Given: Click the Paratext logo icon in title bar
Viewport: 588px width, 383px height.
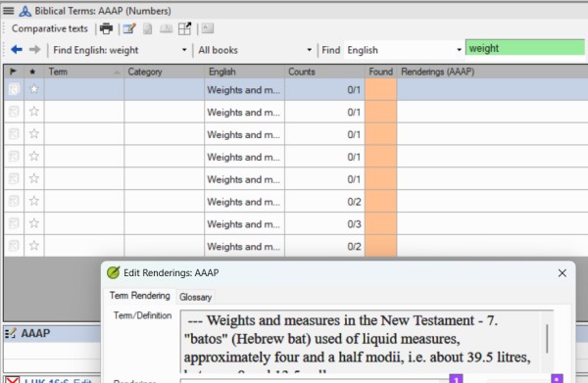Looking at the screenshot, I should [x=25, y=11].
